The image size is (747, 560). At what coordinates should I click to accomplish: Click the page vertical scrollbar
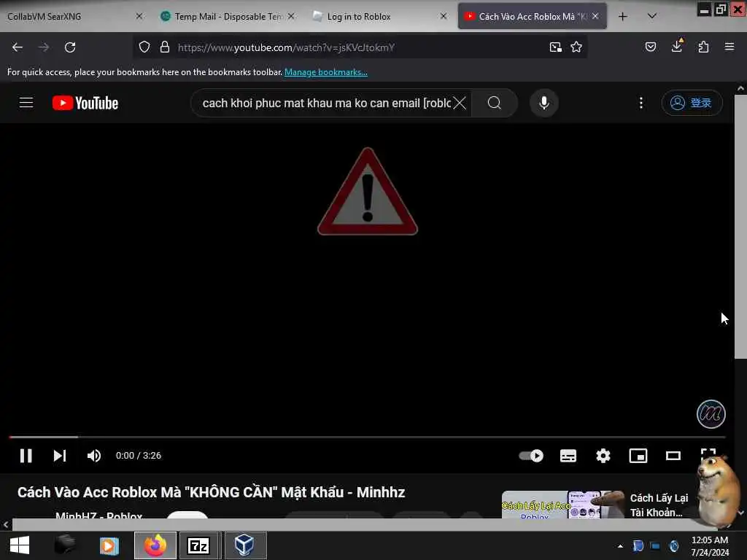(x=740, y=226)
